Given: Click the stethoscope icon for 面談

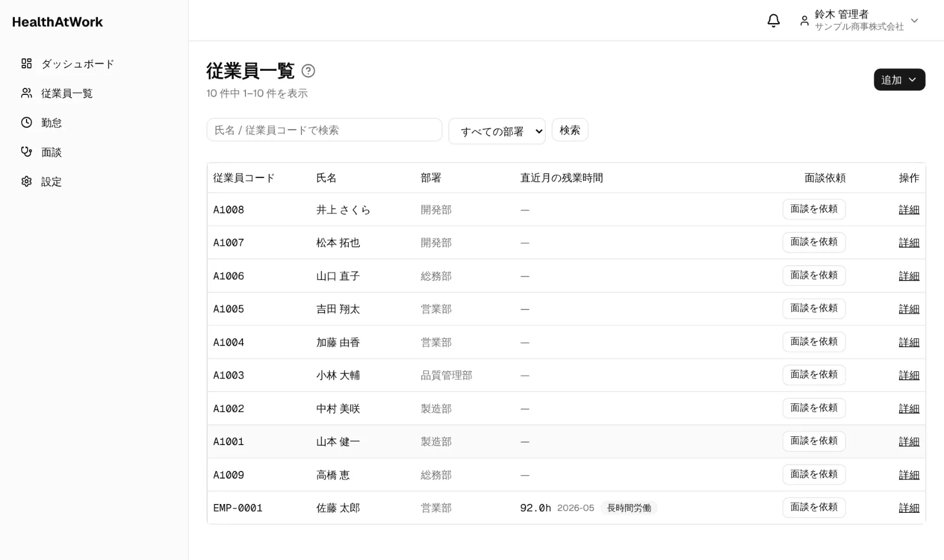Looking at the screenshot, I should (x=27, y=152).
